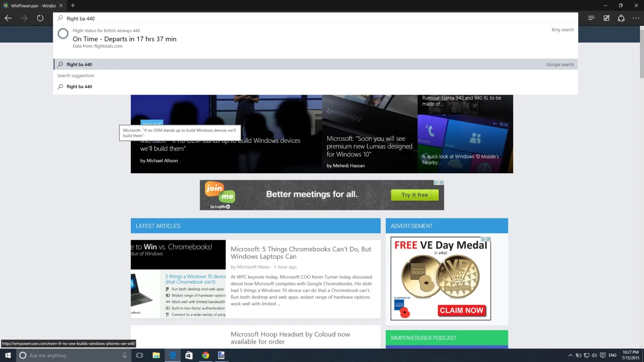This screenshot has height=362, width=644.
Task: Open the Edge Hub panel
Action: [x=591, y=18]
